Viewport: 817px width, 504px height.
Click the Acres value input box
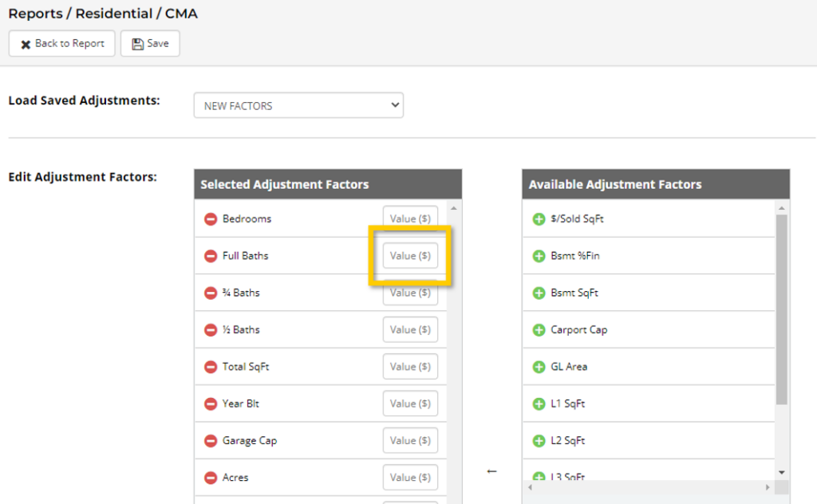click(410, 478)
